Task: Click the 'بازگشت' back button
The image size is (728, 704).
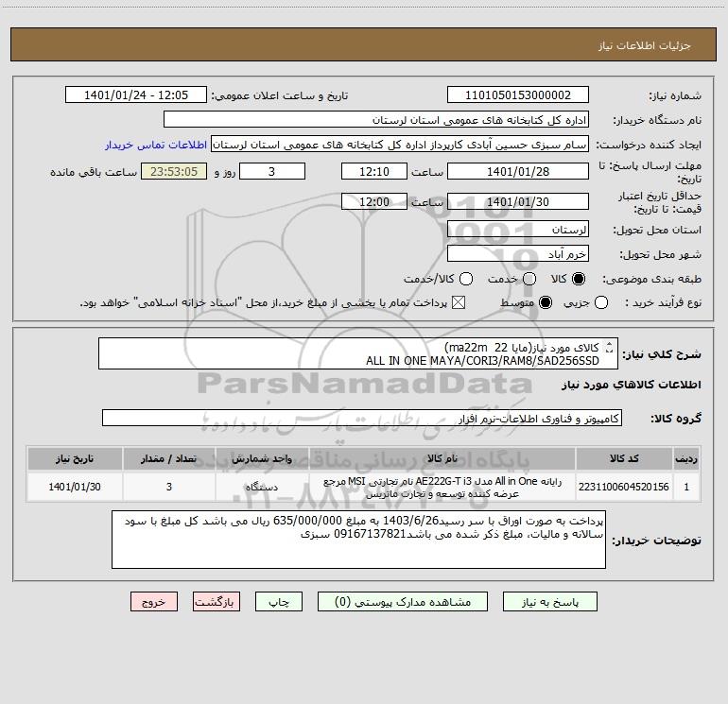Action: coord(217,602)
